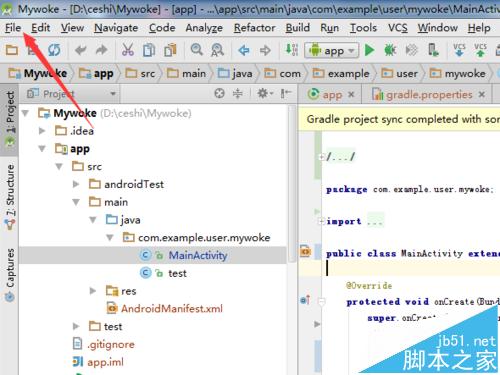
Task: Click the Replace search icon
Action: click(217, 50)
